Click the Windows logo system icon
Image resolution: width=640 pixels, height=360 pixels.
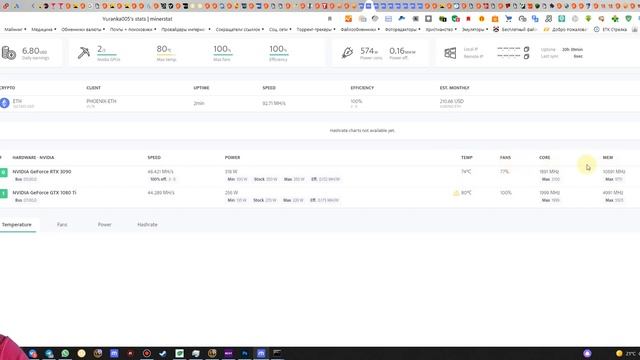click(x=450, y=53)
